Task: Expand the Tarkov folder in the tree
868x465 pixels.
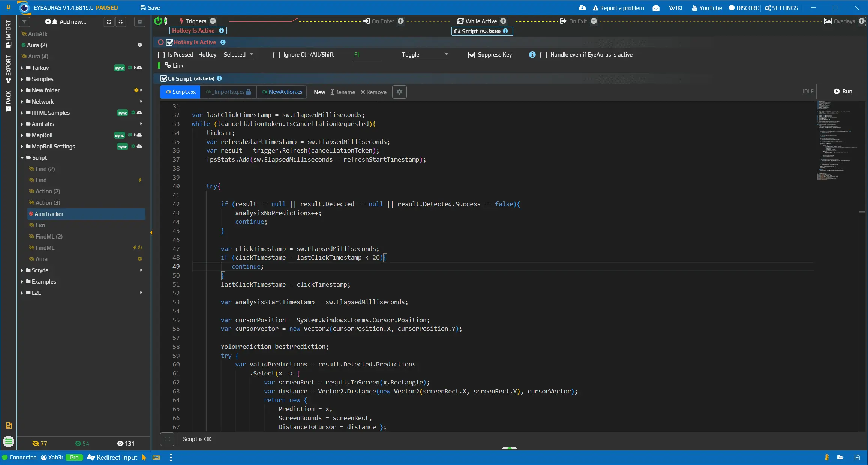Action: pyautogui.click(x=22, y=68)
